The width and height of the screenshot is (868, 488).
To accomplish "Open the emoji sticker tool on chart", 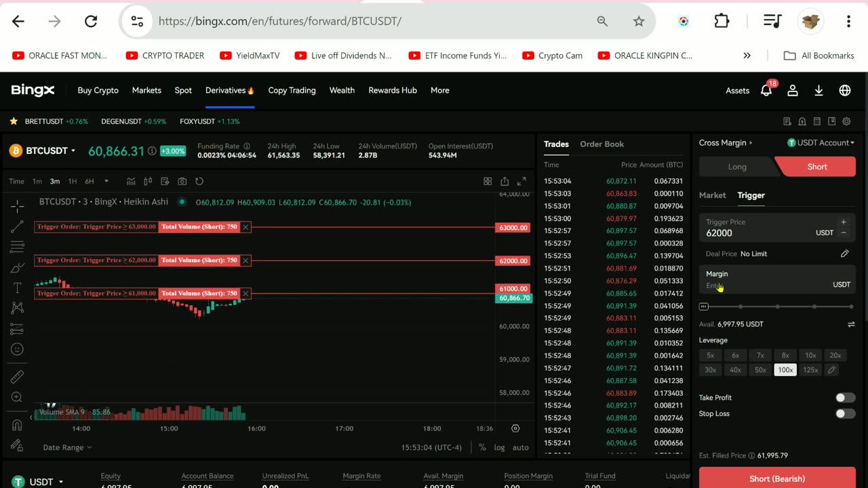I will coord(18,349).
